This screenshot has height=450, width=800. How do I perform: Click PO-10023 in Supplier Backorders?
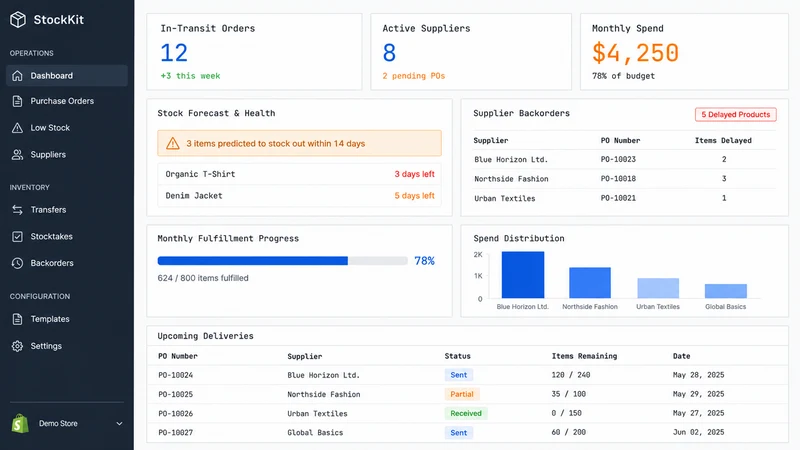click(x=618, y=159)
